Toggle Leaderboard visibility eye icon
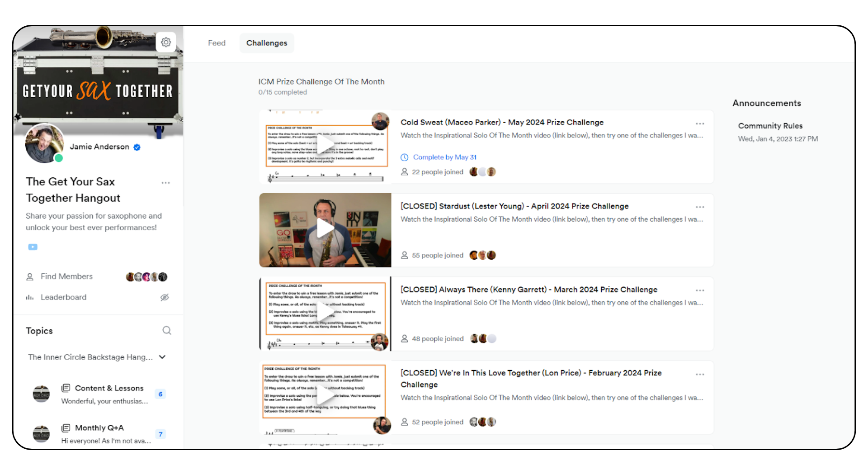 tap(165, 297)
